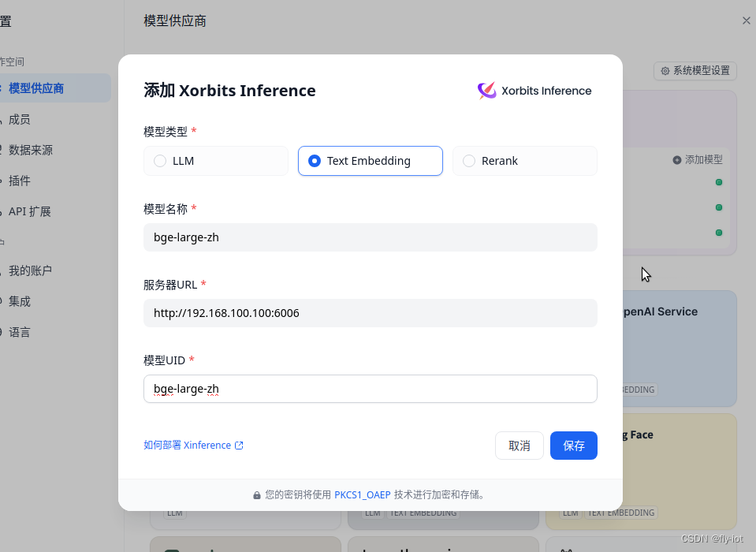Open API 扩展 in the sidebar
Viewport: 756px width, 552px height.
pyautogui.click(x=29, y=211)
